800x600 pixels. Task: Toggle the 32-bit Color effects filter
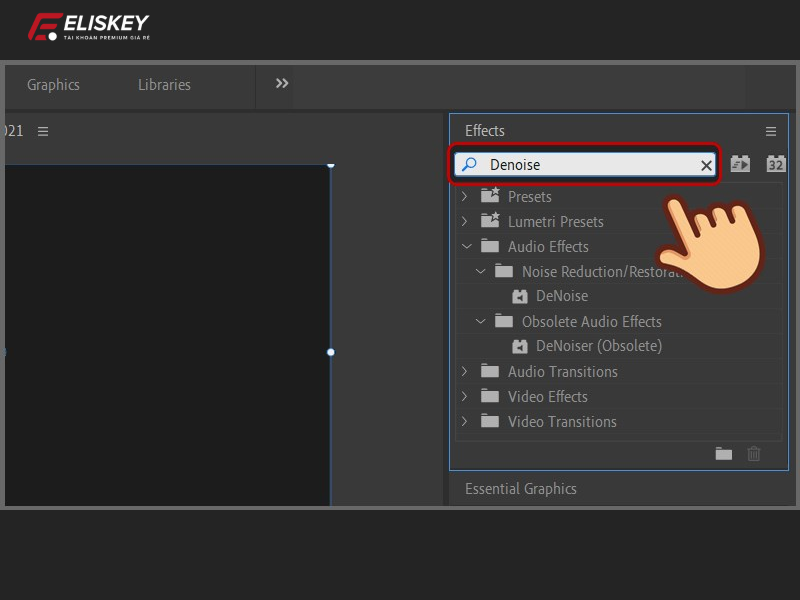[776, 164]
